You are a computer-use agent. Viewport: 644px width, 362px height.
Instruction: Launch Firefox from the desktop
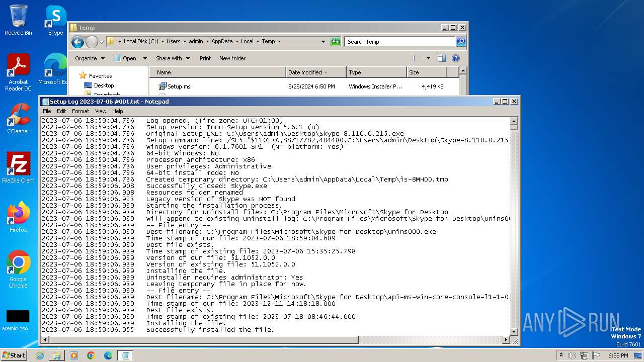click(x=18, y=217)
